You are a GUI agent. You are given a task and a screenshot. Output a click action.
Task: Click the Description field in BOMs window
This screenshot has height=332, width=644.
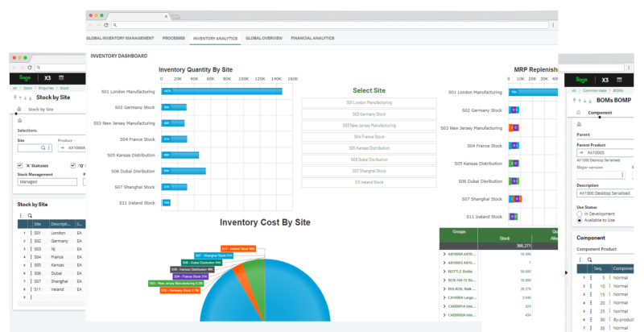pos(605,193)
